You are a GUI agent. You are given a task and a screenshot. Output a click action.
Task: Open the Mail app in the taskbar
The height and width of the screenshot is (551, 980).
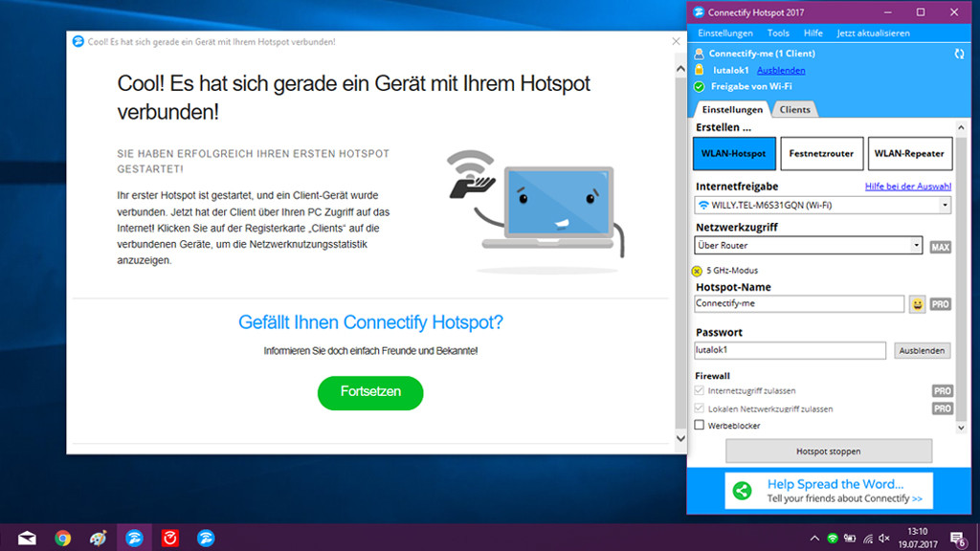pos(27,538)
